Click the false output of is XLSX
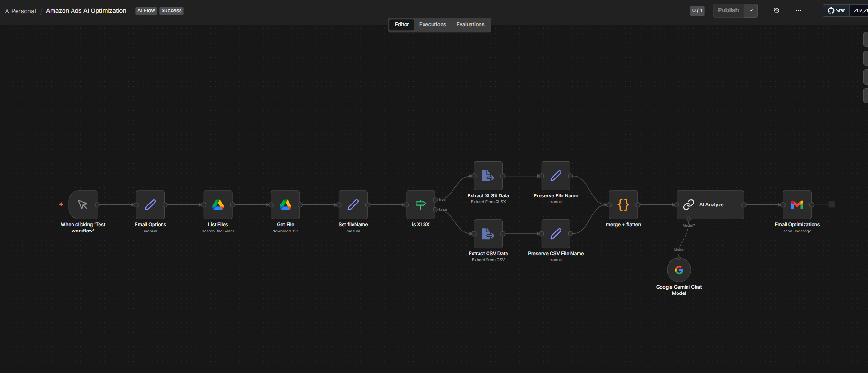The width and height of the screenshot is (868, 373). (x=435, y=210)
